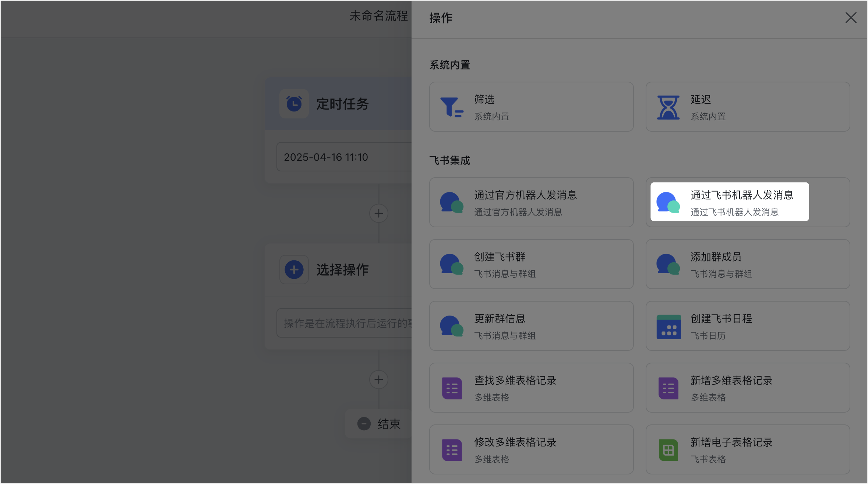Click the 操作 panel header title
Image resolution: width=868 pixels, height=484 pixels.
pyautogui.click(x=441, y=18)
